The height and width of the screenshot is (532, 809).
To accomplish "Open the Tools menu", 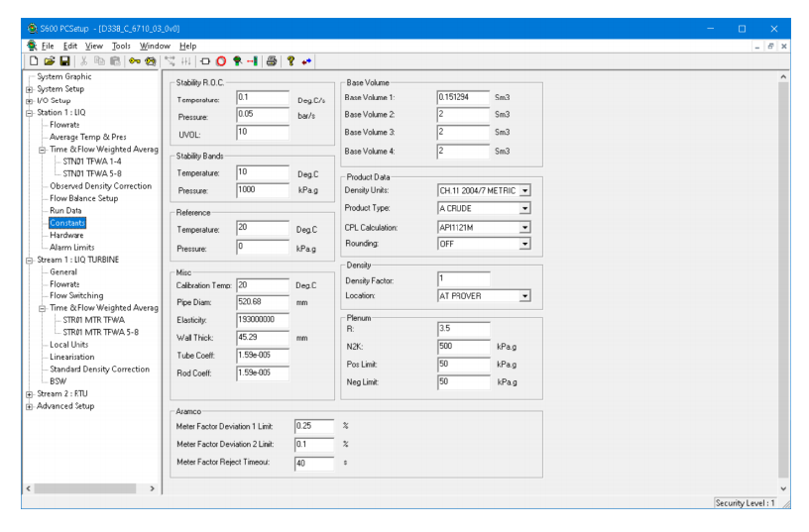I will [121, 46].
